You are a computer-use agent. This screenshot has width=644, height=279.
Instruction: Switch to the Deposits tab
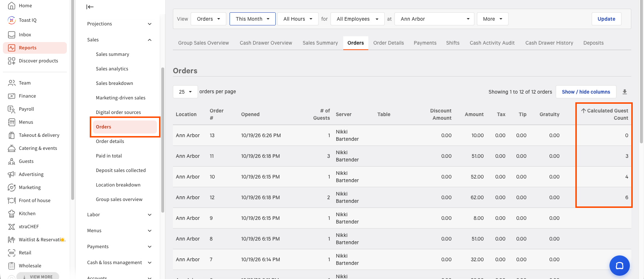click(x=594, y=43)
